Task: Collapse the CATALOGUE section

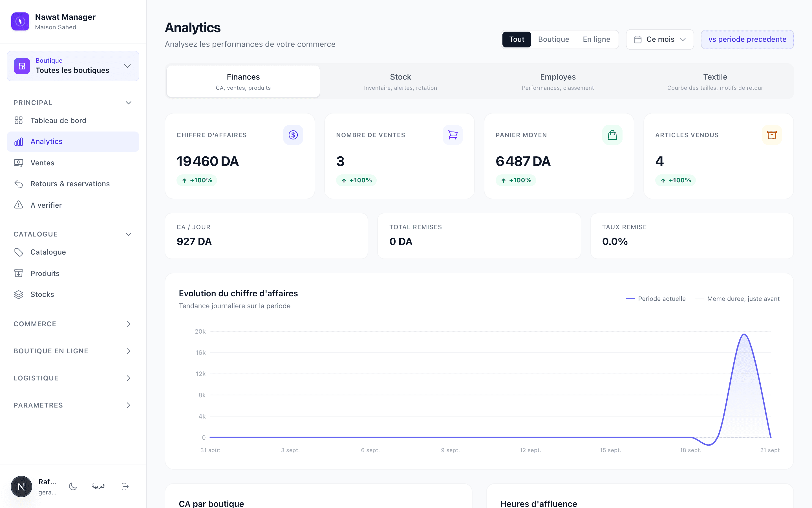Action: [73, 234]
